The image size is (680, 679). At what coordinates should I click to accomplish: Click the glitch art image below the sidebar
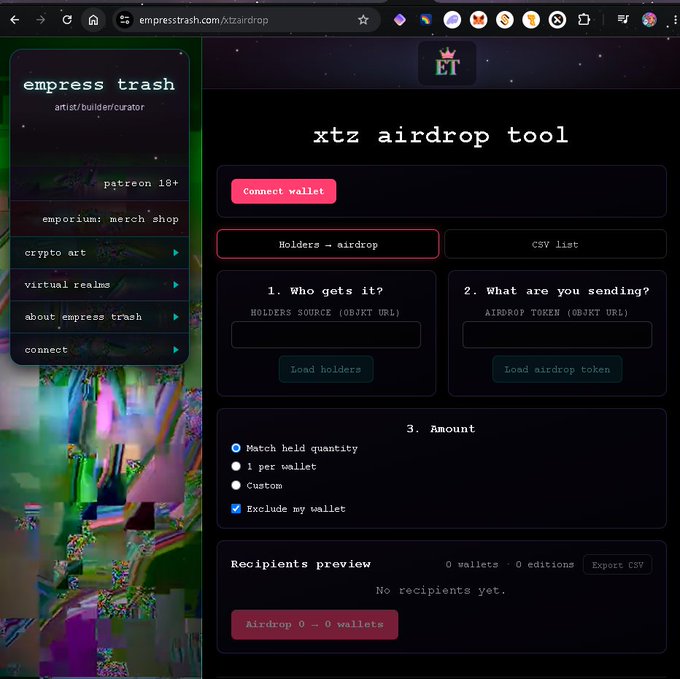tap(100, 520)
